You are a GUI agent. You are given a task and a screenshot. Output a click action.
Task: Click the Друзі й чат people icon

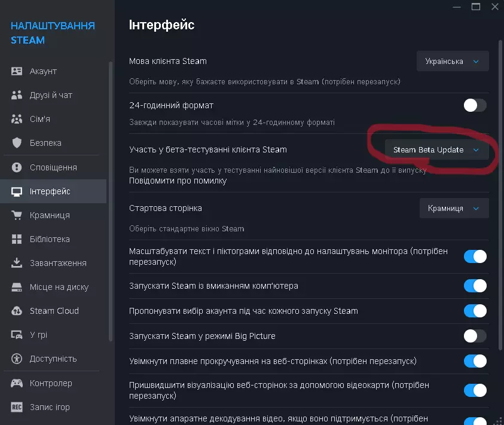pyautogui.click(x=17, y=95)
